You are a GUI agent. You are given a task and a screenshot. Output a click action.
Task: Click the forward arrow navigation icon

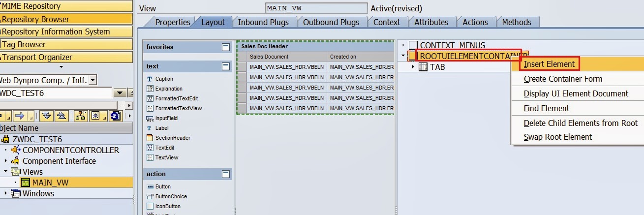click(x=20, y=116)
